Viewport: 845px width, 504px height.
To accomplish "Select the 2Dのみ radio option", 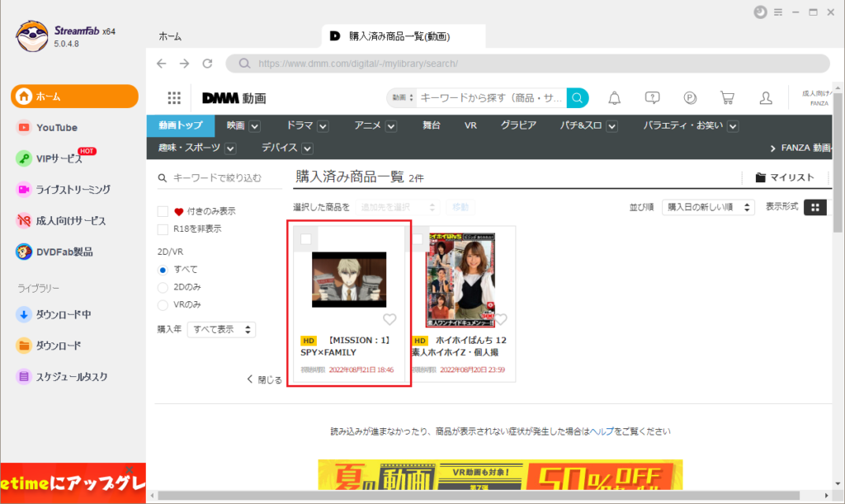I will [163, 288].
